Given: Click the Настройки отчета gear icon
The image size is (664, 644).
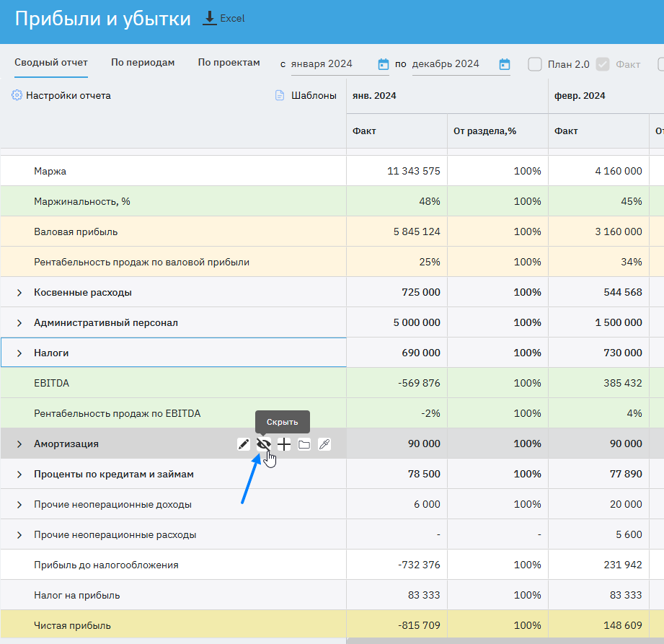Looking at the screenshot, I should click(17, 95).
